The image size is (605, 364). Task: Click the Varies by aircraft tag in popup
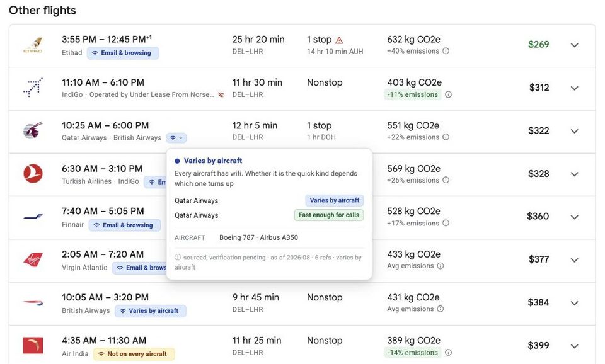335,200
